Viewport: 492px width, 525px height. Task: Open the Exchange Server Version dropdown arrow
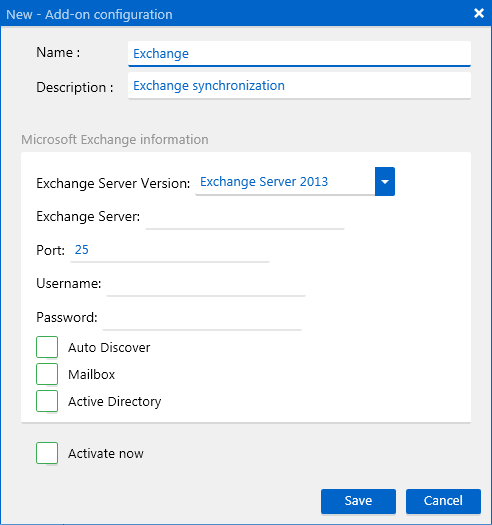point(385,181)
